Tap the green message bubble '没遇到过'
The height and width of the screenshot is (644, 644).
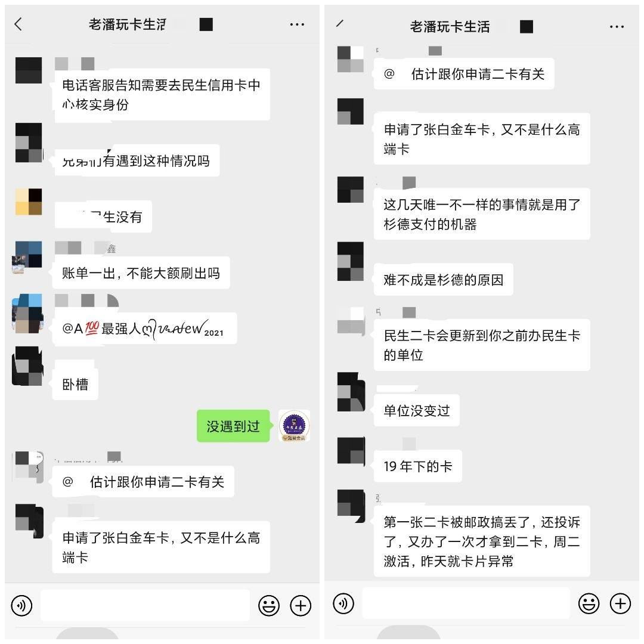[233, 426]
